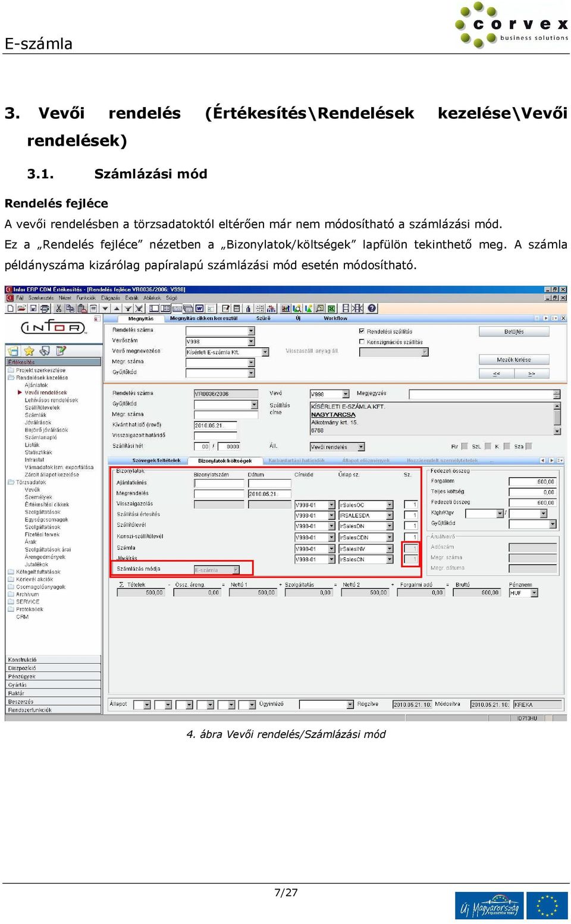The height and width of the screenshot is (924, 571).
Task: Click the << previous record button
Action: click(x=497, y=373)
